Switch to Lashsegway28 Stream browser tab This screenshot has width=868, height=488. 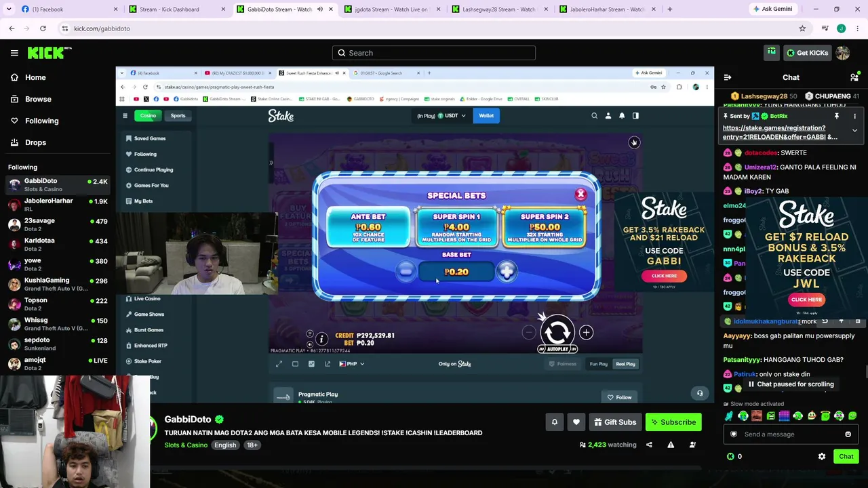point(499,9)
